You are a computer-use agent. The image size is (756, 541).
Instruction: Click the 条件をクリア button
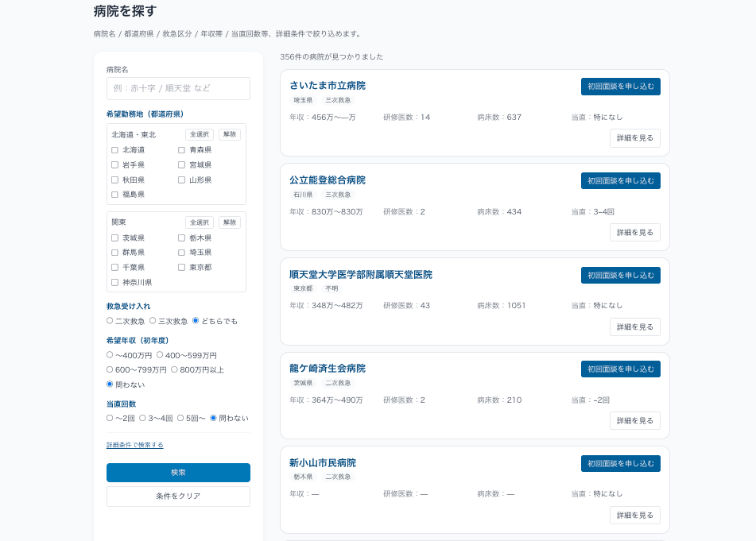click(178, 496)
